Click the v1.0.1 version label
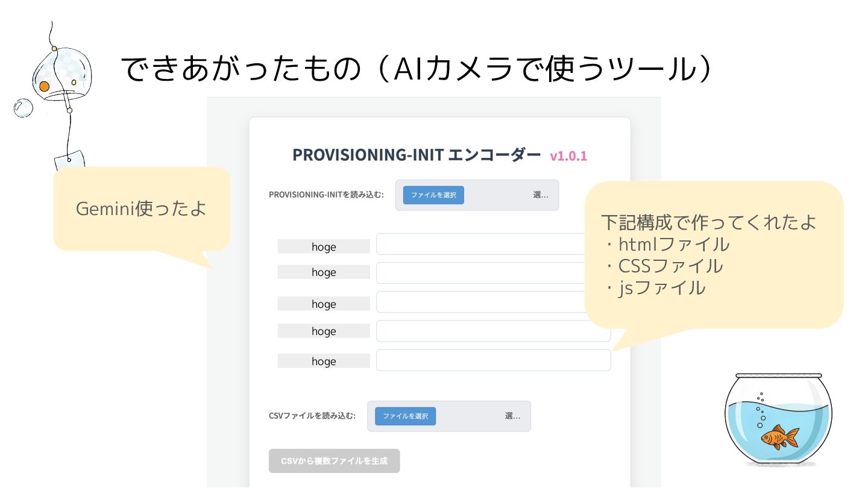This screenshot has height=488, width=868. pos(568,156)
